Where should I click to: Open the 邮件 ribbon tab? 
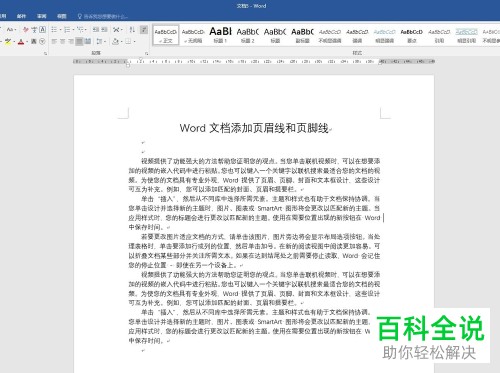21,16
